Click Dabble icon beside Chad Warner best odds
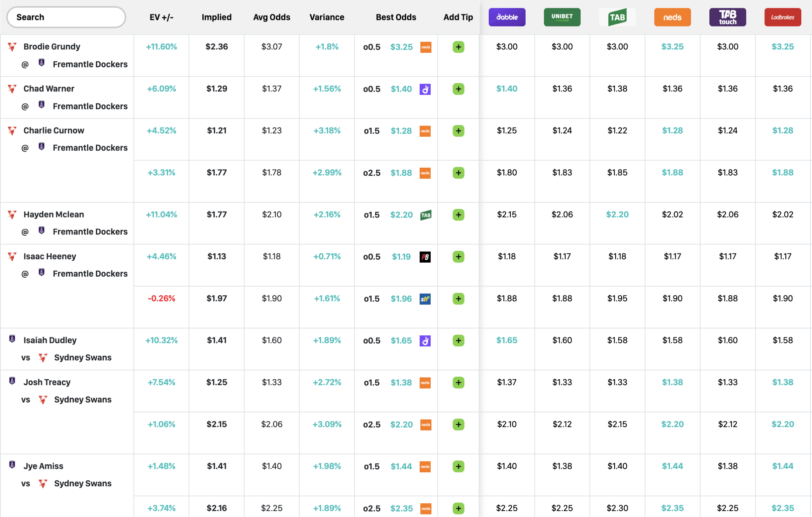The width and height of the screenshot is (812, 517). tap(425, 89)
